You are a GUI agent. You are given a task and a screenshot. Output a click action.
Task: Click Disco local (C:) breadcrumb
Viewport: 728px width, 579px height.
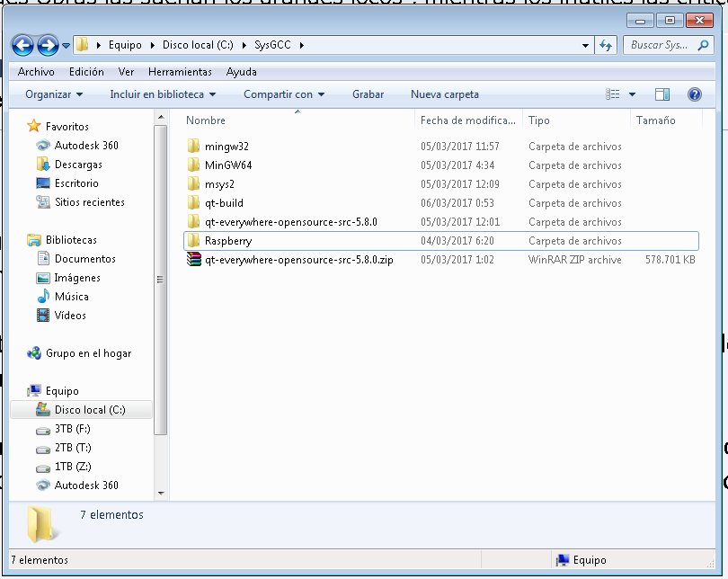[x=198, y=45]
